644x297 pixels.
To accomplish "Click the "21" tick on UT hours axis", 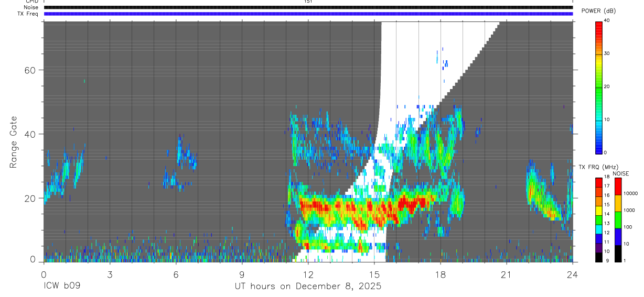I will [506, 274].
